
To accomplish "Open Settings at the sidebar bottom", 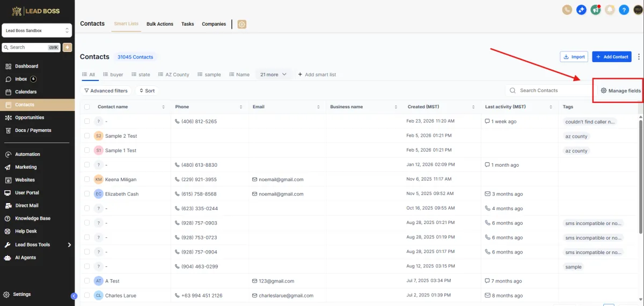I will point(21,294).
